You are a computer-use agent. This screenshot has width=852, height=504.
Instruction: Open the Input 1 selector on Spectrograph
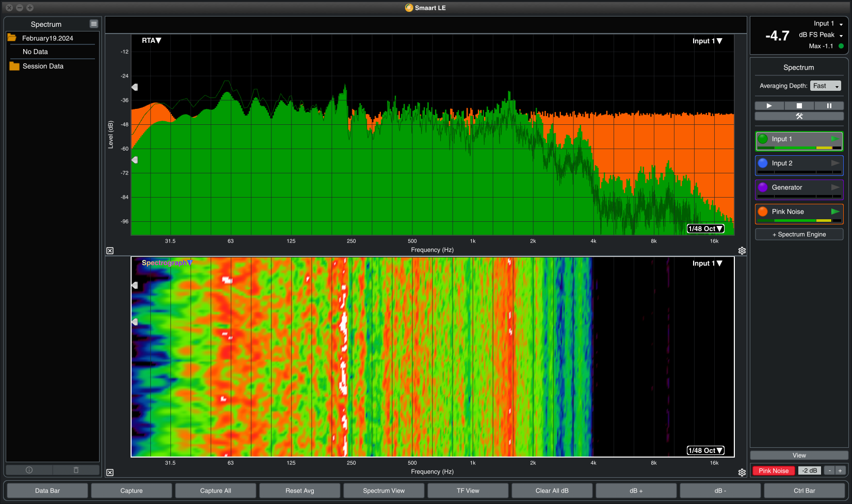tap(707, 263)
